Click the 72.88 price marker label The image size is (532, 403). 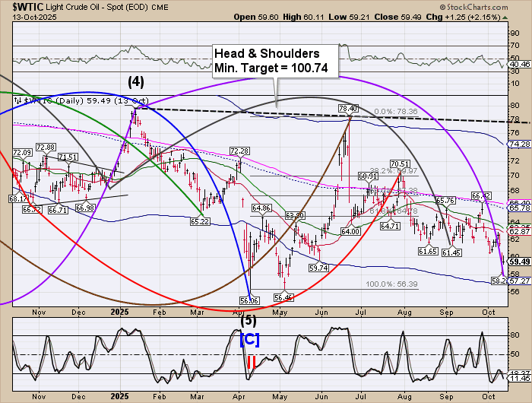[x=45, y=147]
